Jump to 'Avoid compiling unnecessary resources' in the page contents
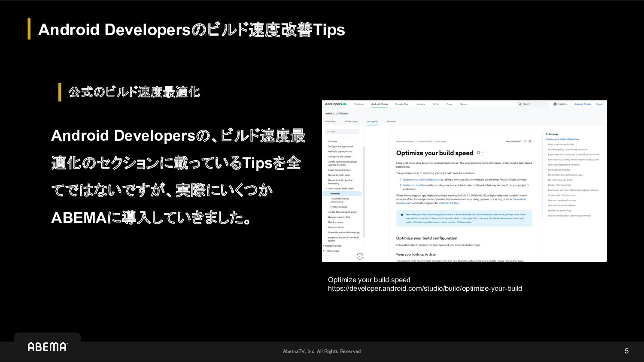The image size is (644, 362). [568, 149]
